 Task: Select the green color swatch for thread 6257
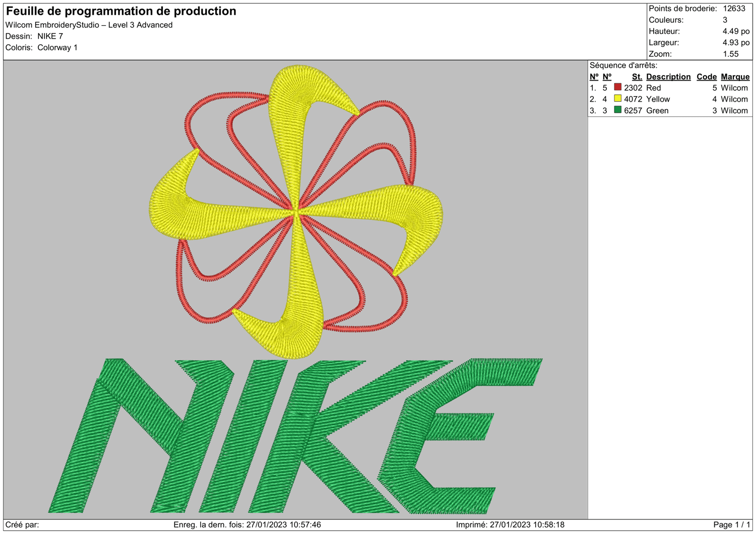click(x=617, y=110)
